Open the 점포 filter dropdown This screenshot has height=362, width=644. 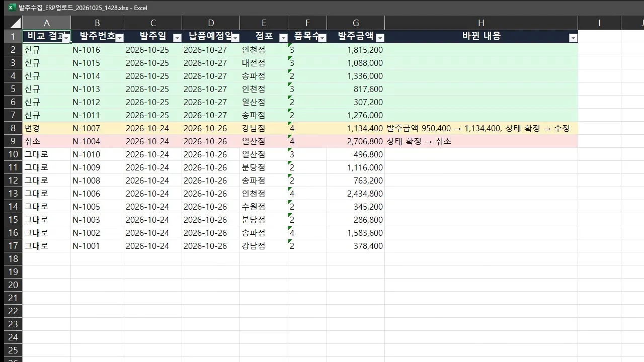pyautogui.click(x=283, y=38)
